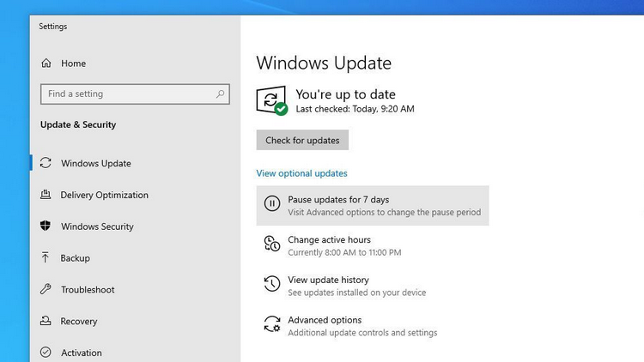Click the active hours clock icon

point(272,244)
